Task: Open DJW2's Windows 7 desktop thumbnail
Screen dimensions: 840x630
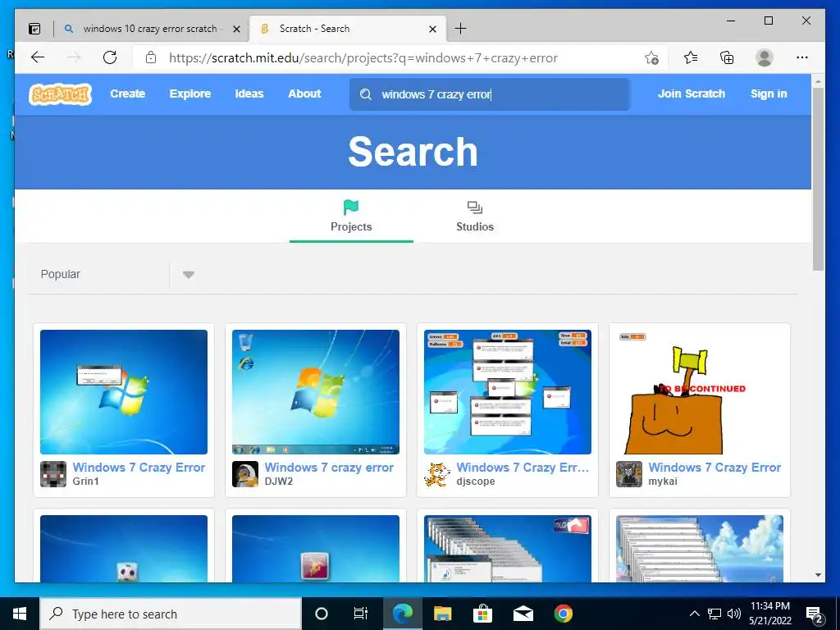Action: pyautogui.click(x=316, y=392)
